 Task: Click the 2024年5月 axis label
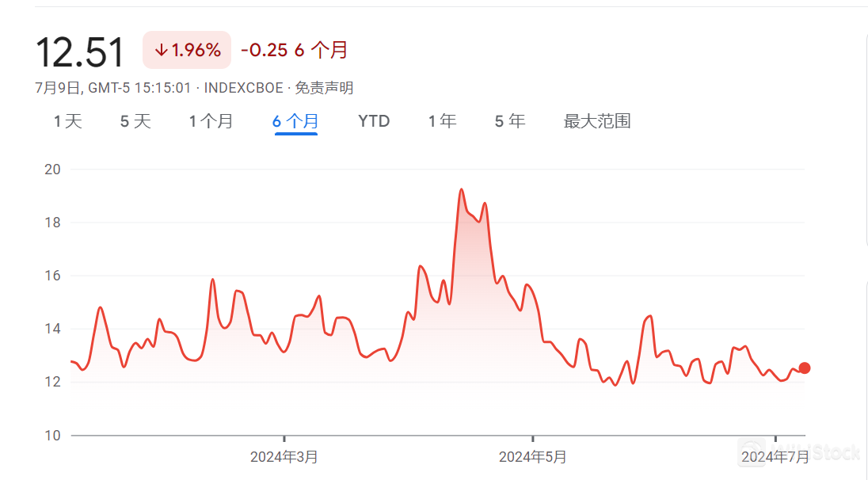[533, 457]
